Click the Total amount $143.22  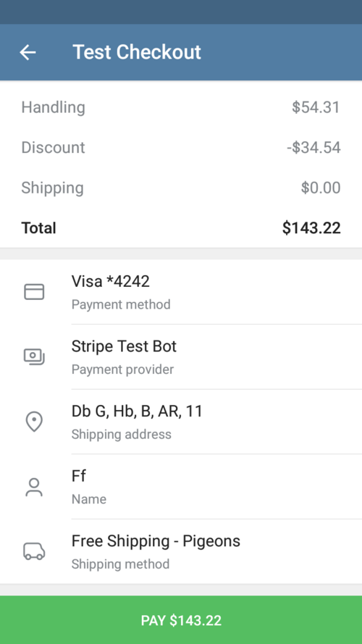(311, 228)
